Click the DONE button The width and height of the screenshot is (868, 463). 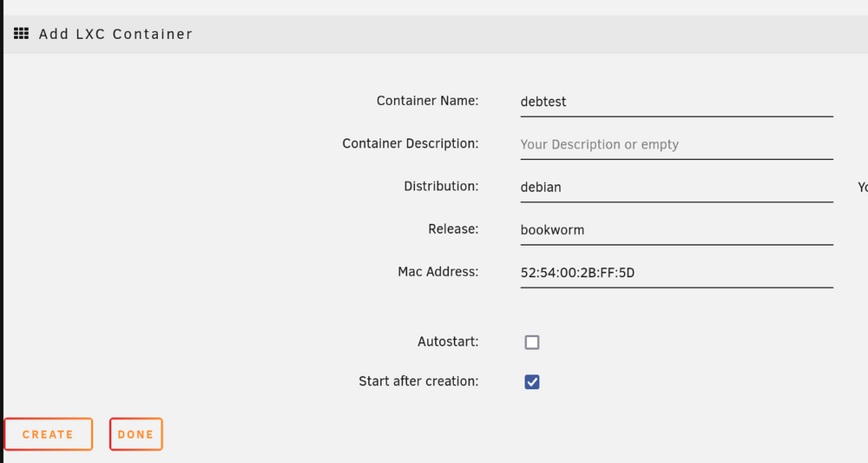(x=135, y=434)
